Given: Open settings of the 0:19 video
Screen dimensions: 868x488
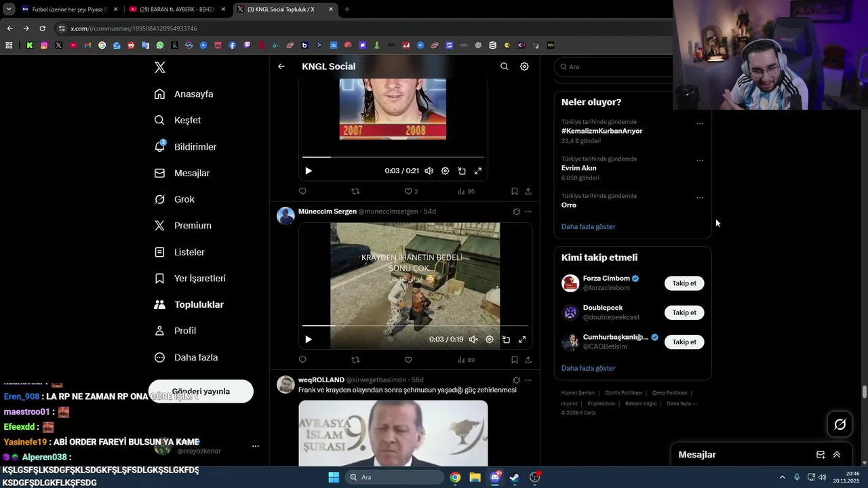Looking at the screenshot, I should 490,340.
